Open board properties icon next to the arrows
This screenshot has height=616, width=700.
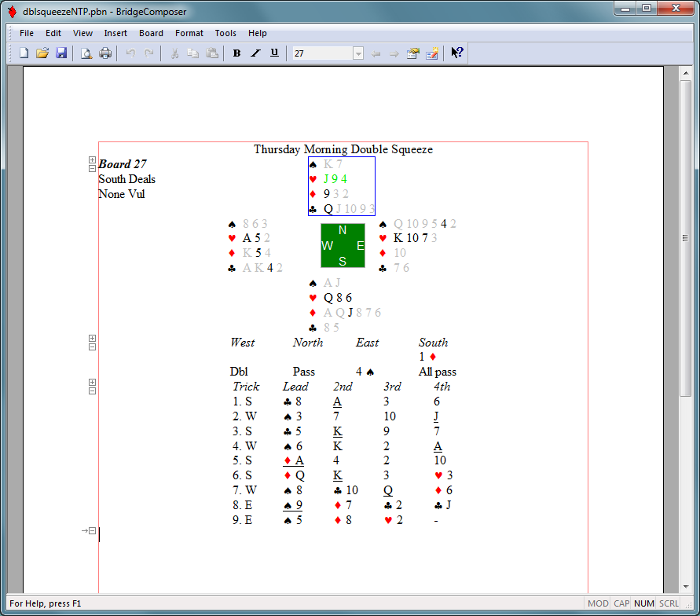[413, 53]
